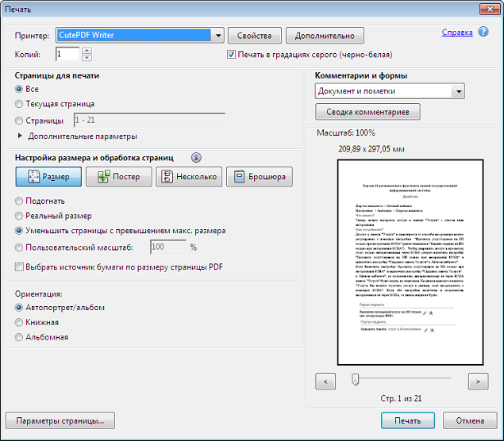
Task: Enable paper source by PDF page size
Action: pos(19,267)
